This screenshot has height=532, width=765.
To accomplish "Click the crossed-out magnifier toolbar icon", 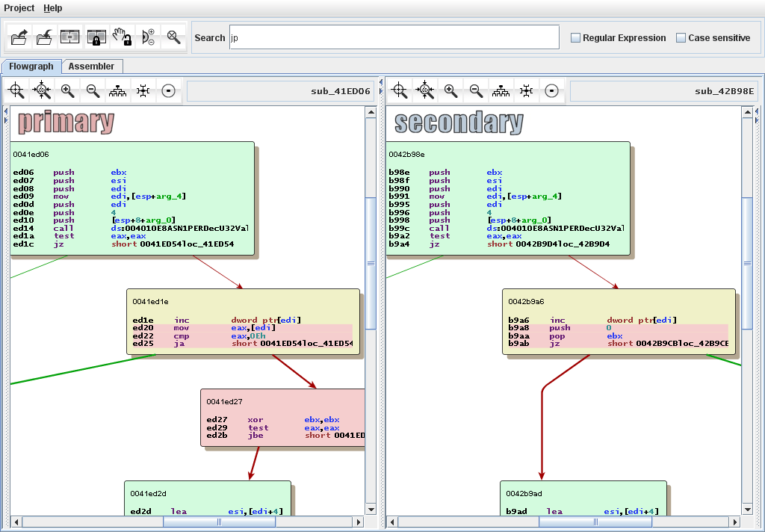I will [173, 37].
